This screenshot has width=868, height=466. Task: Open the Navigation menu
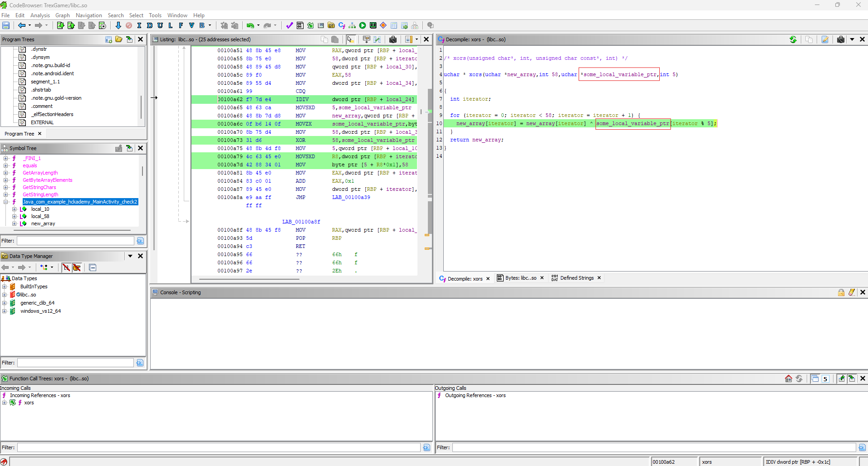pos(89,15)
